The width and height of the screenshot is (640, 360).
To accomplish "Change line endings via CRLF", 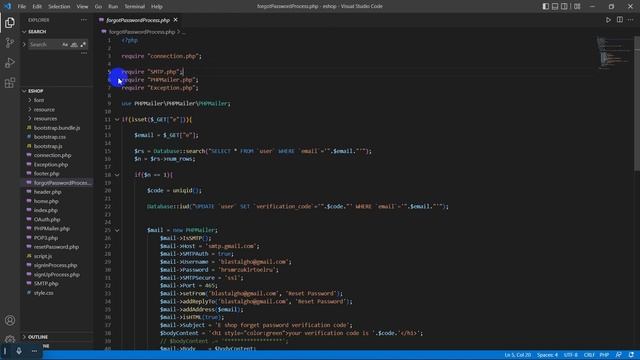I will [589, 355].
